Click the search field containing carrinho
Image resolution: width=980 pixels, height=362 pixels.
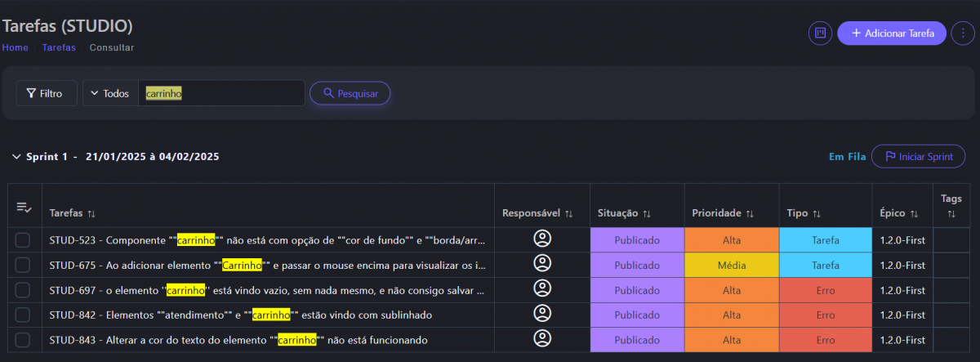click(x=221, y=94)
